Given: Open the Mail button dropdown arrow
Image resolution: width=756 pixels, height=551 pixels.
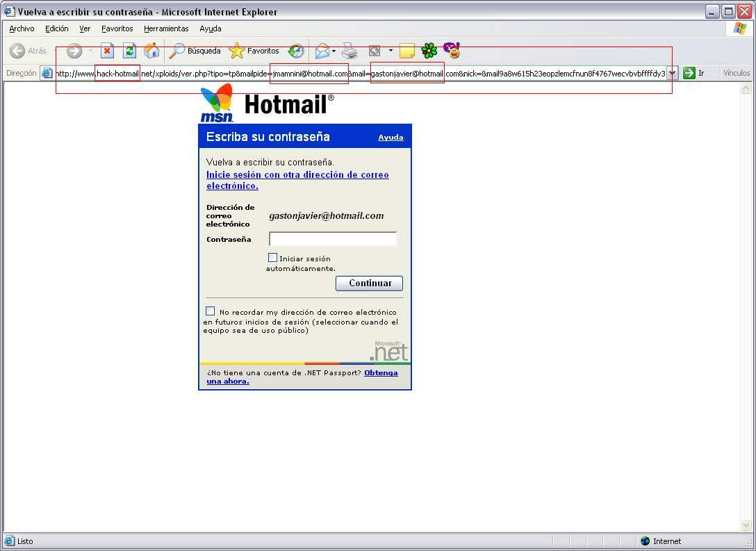Looking at the screenshot, I should point(334,51).
